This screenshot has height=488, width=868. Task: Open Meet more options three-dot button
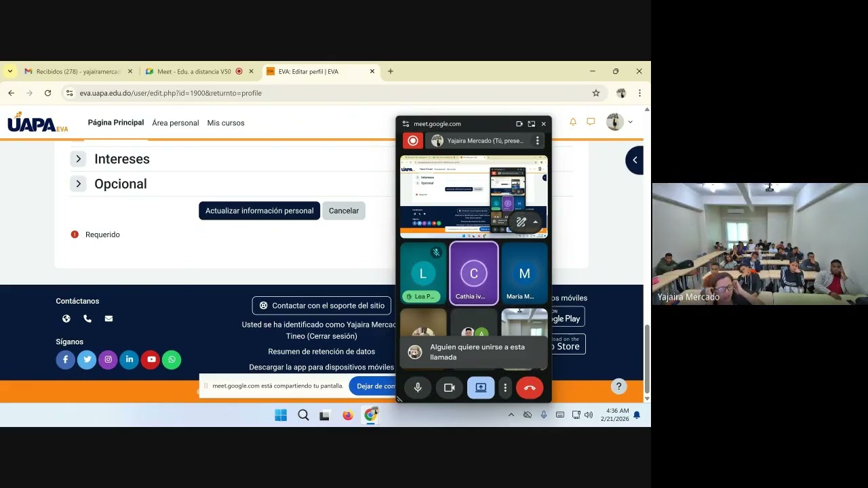click(505, 388)
